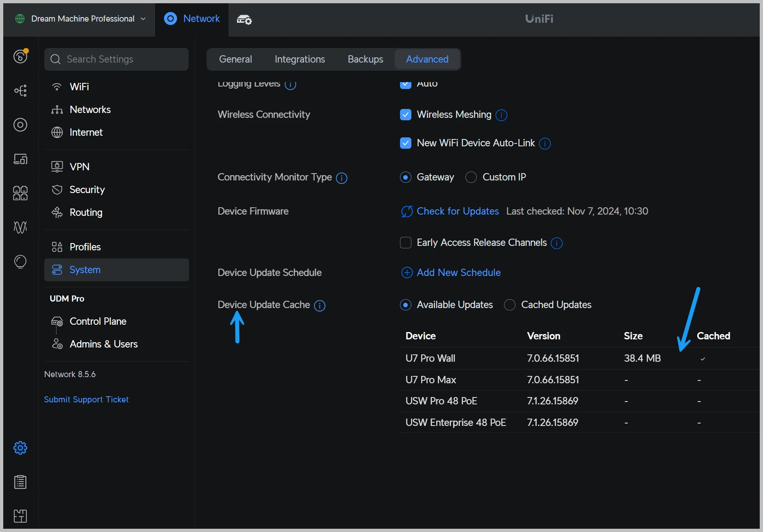Click info icon next to Device Update Cache
Viewport: 763px width, 532px height.
(320, 306)
